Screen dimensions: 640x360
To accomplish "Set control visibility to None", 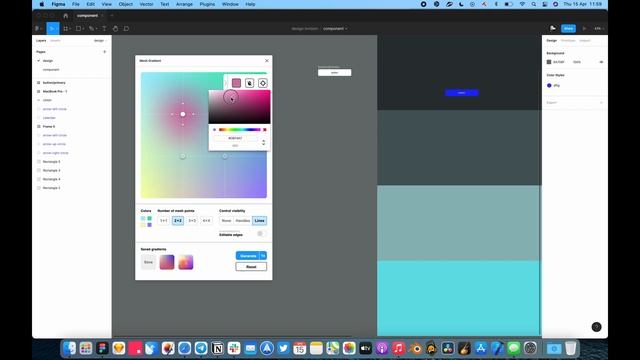I will point(227,220).
